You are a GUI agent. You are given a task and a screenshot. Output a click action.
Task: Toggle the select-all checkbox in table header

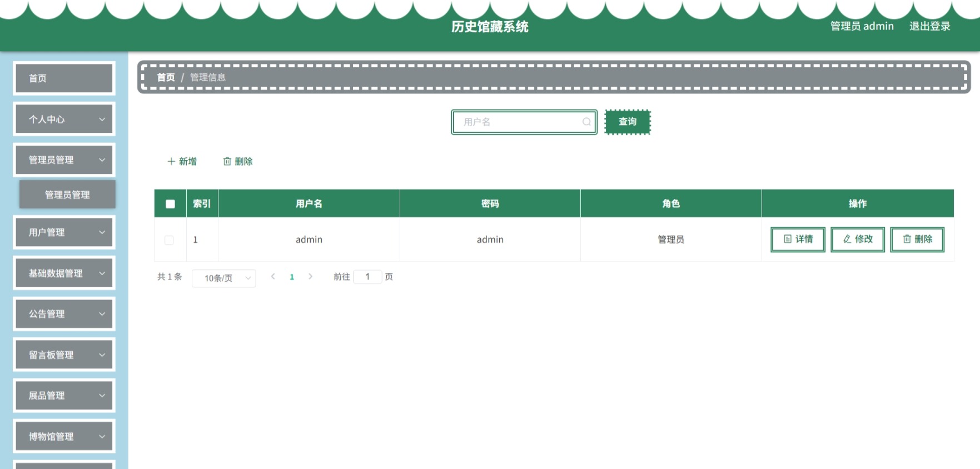click(170, 204)
